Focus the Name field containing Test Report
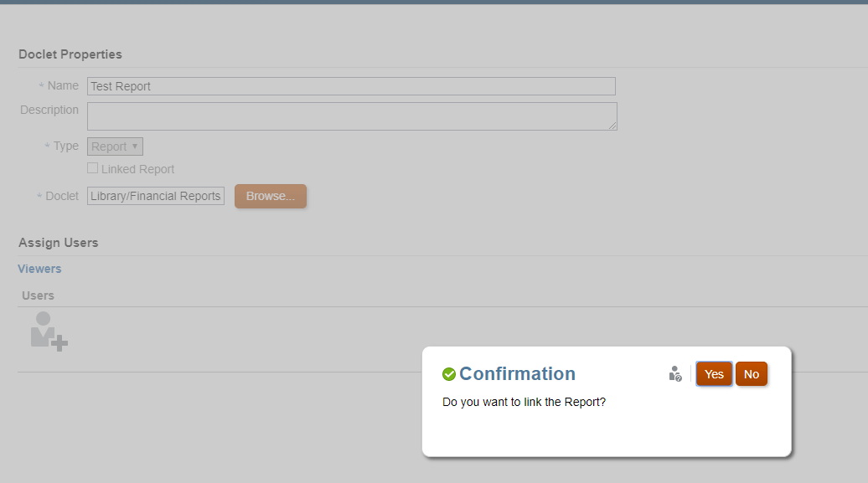Image resolution: width=868 pixels, height=483 pixels. pos(351,86)
